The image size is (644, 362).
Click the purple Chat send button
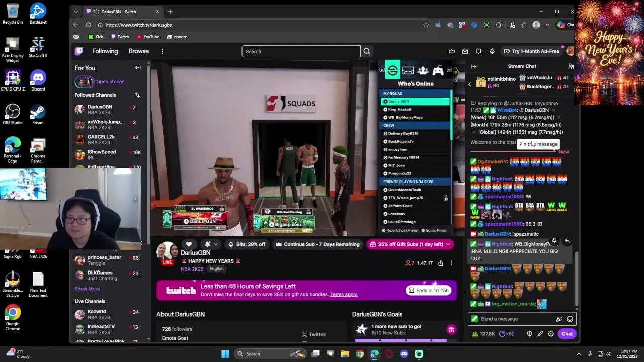pos(567,334)
